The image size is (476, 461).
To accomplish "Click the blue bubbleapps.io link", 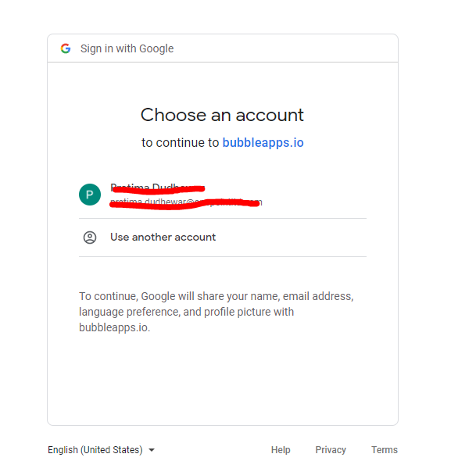I will coord(263,142).
